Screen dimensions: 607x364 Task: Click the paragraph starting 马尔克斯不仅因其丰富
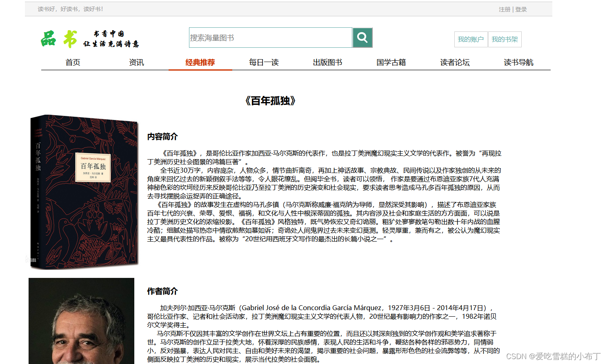(324, 346)
